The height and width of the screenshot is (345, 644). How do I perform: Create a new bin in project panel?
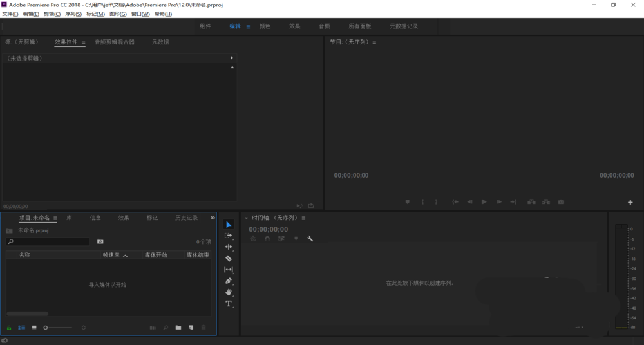click(178, 328)
